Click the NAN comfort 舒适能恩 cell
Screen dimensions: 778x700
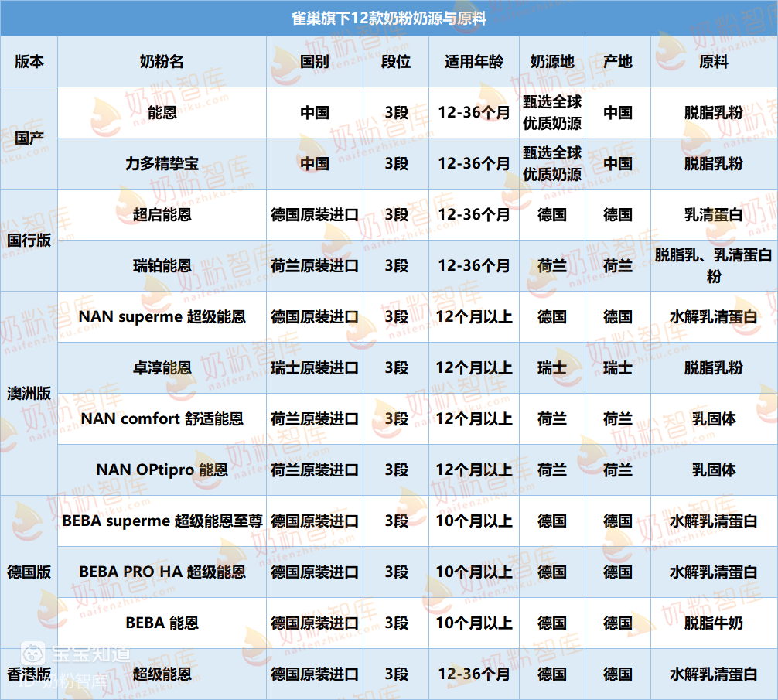point(162,419)
